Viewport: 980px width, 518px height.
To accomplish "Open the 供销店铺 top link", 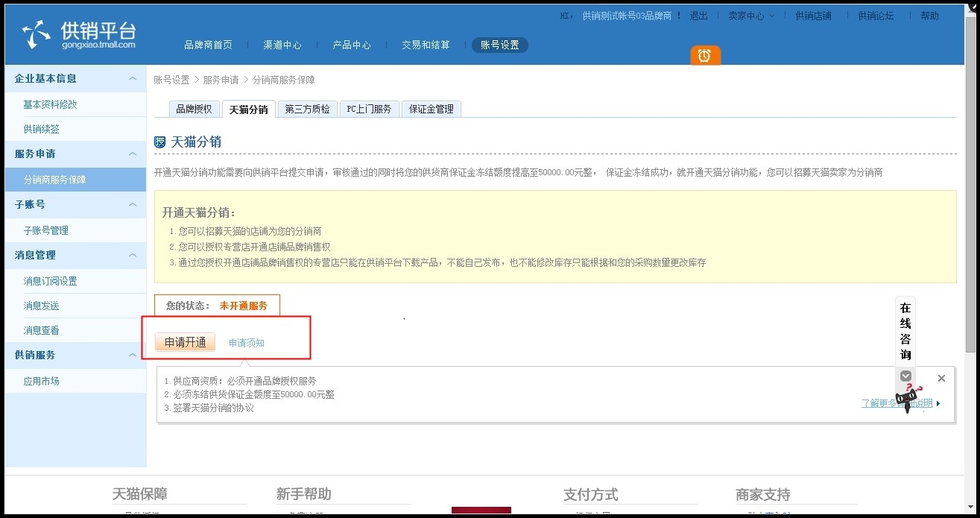I will [813, 16].
